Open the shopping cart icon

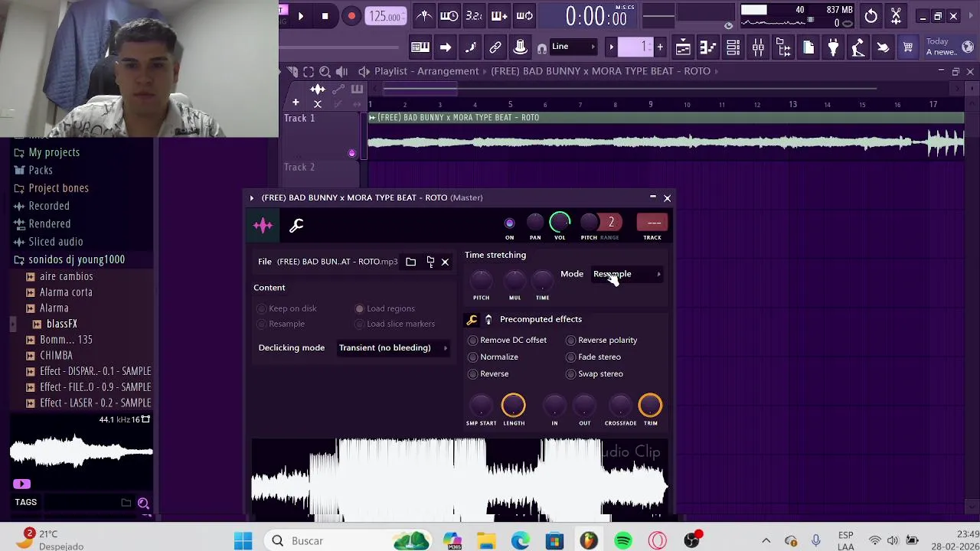[908, 47]
